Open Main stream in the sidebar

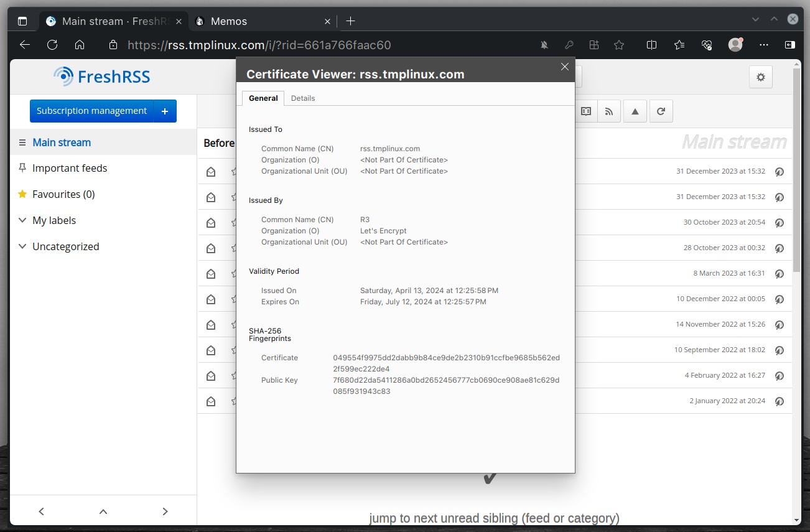coord(103,142)
